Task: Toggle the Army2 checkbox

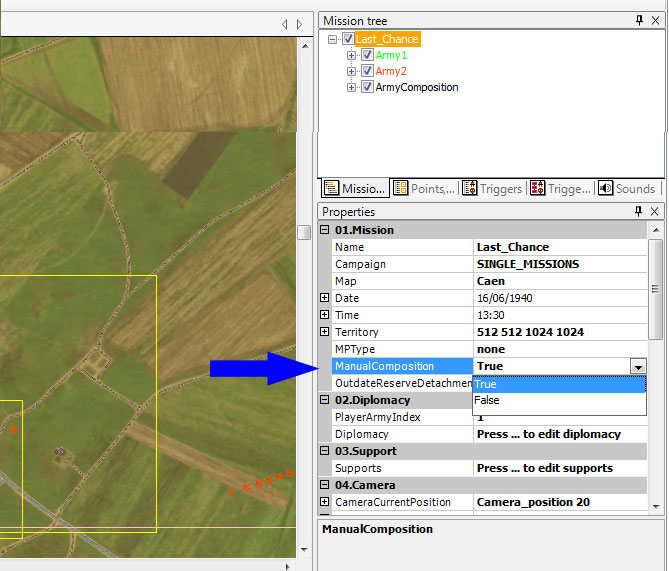Action: click(367, 72)
